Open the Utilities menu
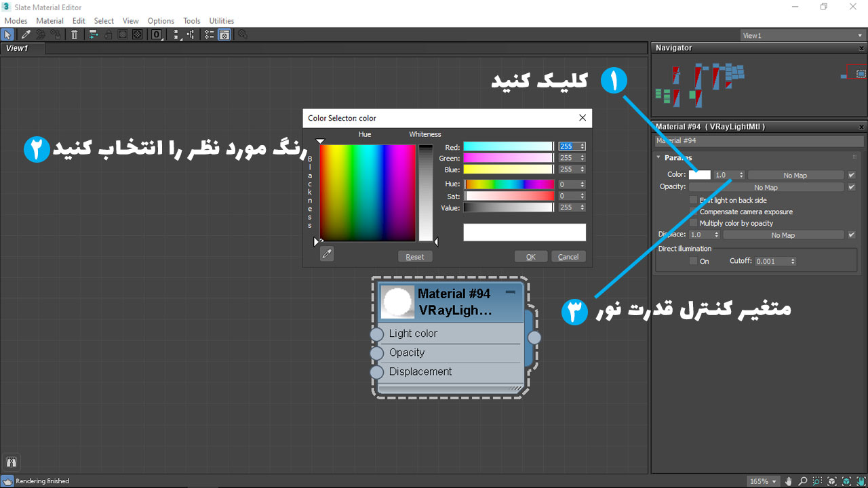 tap(221, 21)
